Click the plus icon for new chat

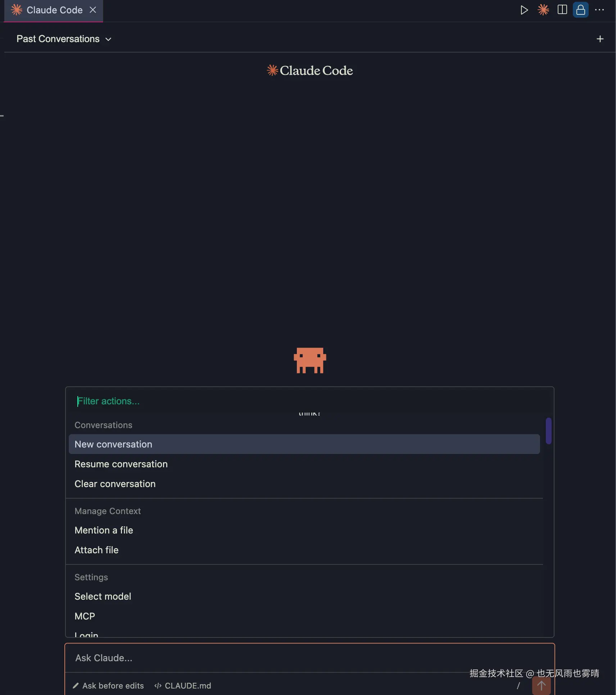pyautogui.click(x=600, y=39)
